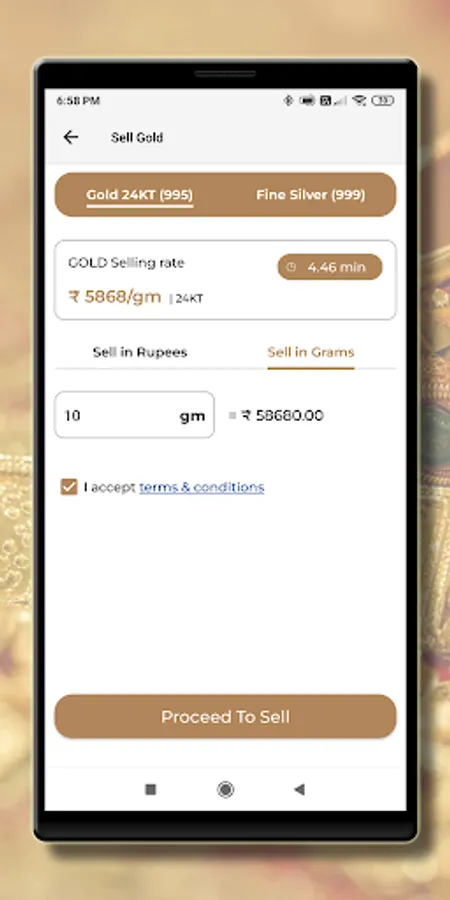Tap the square recent apps icon
This screenshot has height=900, width=450.
pyautogui.click(x=150, y=789)
